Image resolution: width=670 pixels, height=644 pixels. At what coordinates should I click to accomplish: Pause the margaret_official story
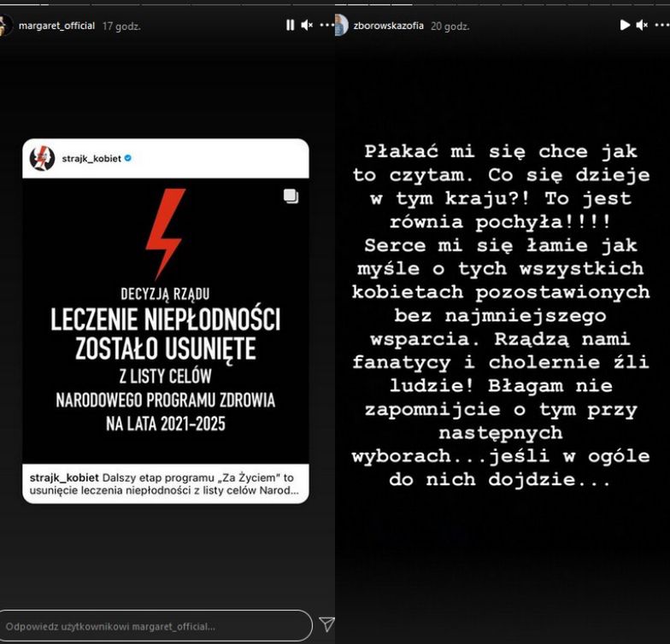[291, 26]
